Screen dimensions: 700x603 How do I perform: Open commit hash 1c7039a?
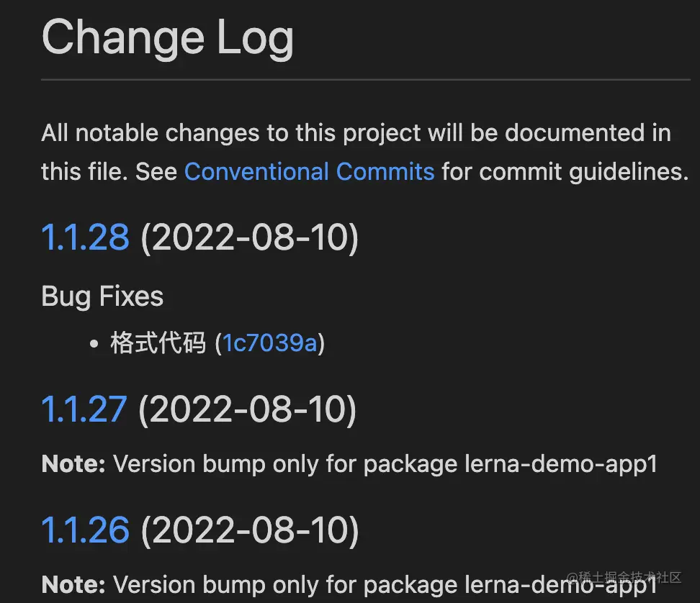(269, 343)
